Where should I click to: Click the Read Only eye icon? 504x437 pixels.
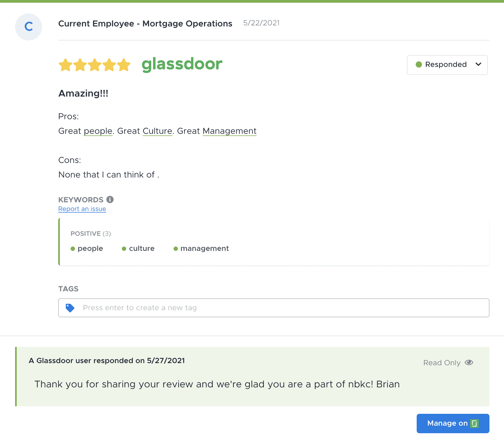coord(469,363)
